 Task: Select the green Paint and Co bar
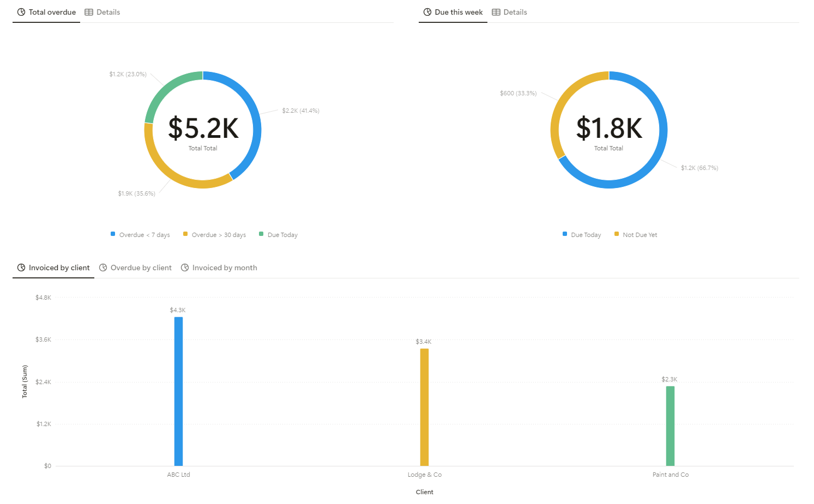[x=670, y=426]
